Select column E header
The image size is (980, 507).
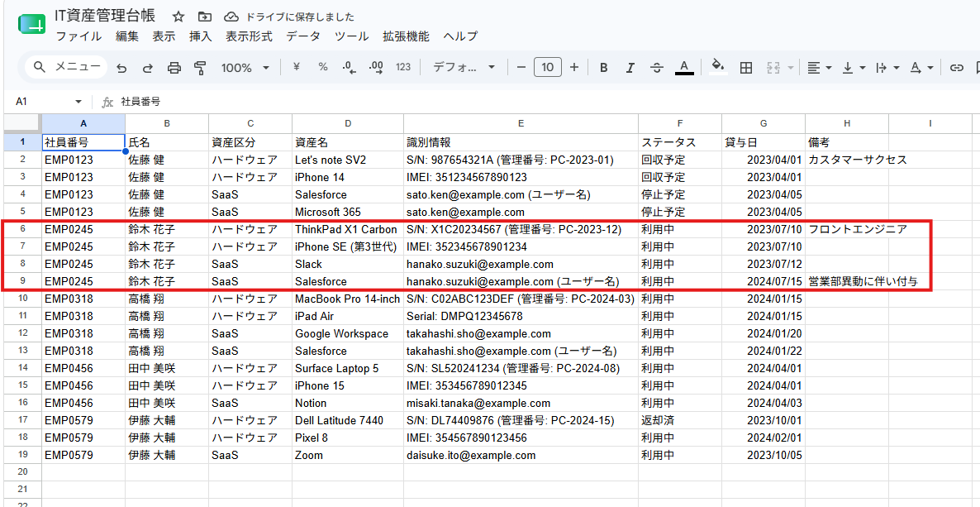coord(521,123)
